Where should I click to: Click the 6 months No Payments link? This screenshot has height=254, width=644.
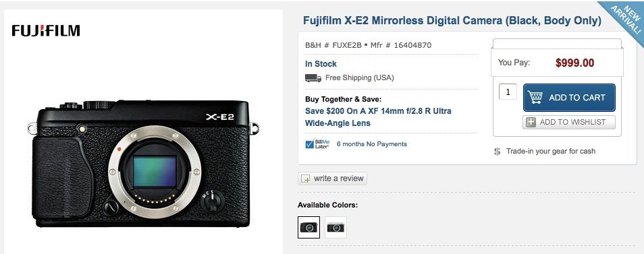click(x=372, y=144)
